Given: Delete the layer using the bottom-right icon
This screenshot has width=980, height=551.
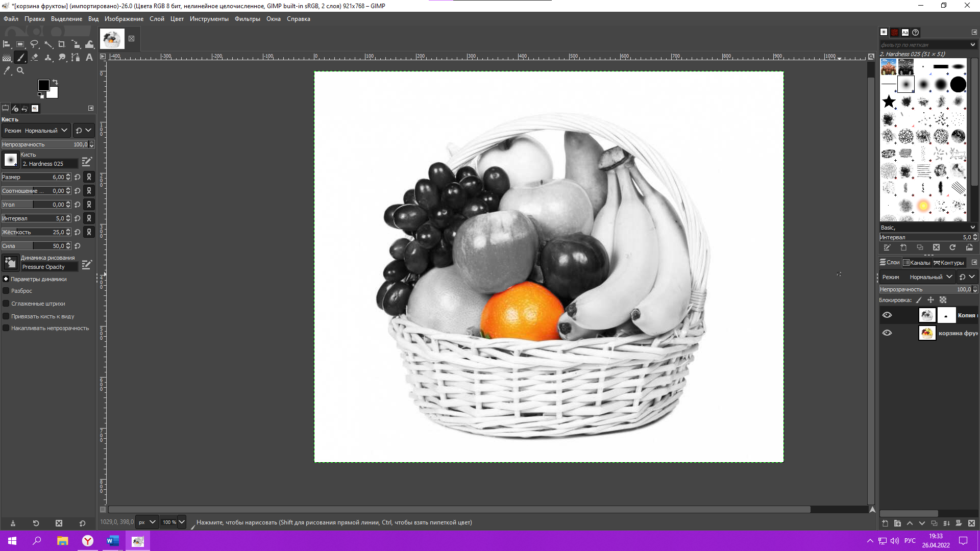Looking at the screenshot, I should click(971, 523).
